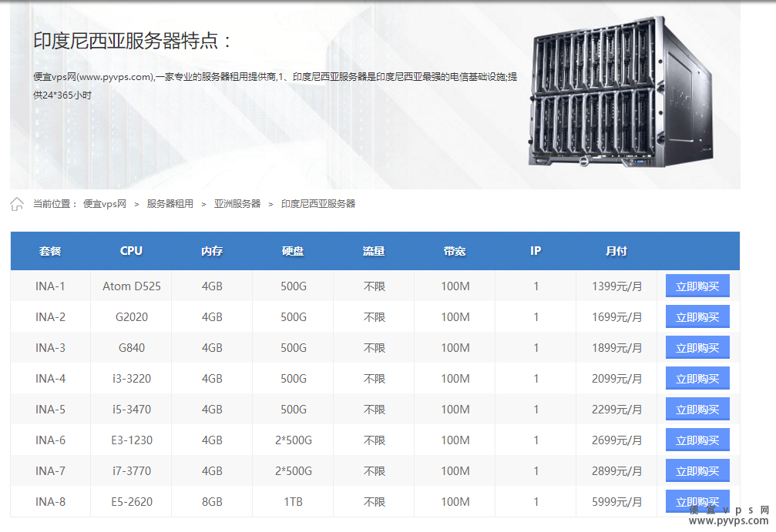Click 印度尼西亚服务器 breadcrumb entry
Image resolution: width=776 pixels, height=532 pixels.
click(318, 204)
